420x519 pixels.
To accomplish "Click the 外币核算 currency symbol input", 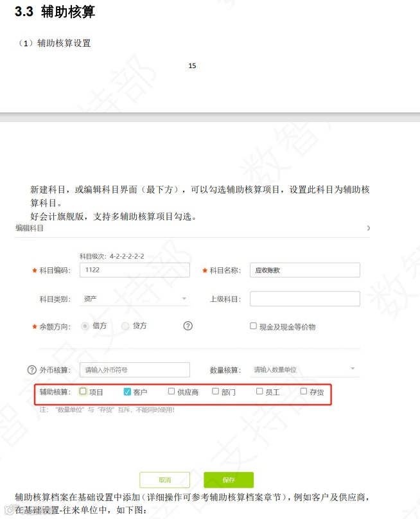I will pyautogui.click(x=135, y=370).
